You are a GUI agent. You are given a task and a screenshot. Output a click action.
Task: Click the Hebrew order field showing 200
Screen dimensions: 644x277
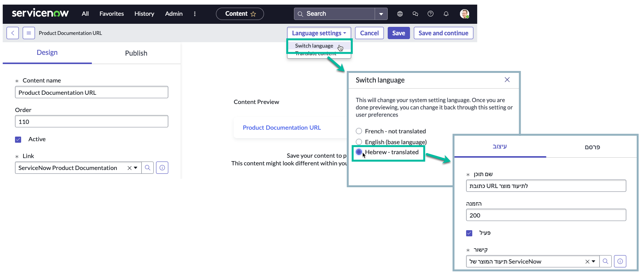tap(546, 215)
